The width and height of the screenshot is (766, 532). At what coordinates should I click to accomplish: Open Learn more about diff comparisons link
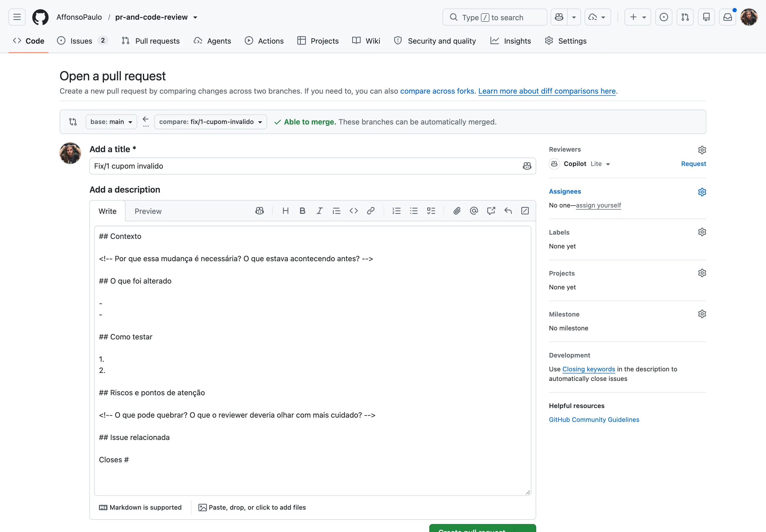[x=547, y=91]
